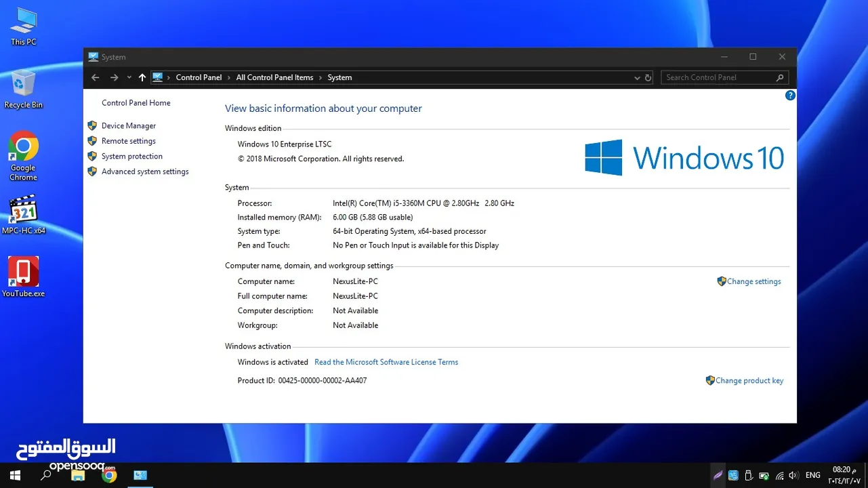Click the Chrome icon on the taskbar
The height and width of the screenshot is (488, 868).
pyautogui.click(x=109, y=475)
